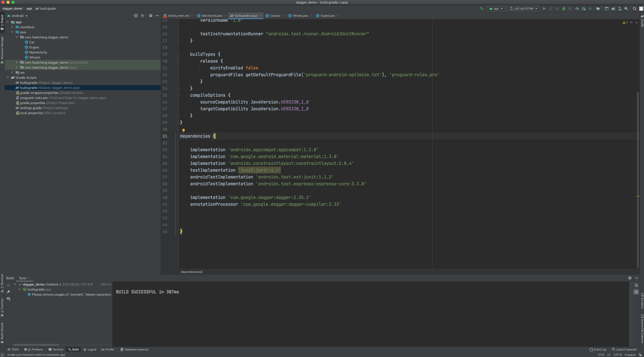Click the Make Project hammer icon
644x357 pixels.
482,9
